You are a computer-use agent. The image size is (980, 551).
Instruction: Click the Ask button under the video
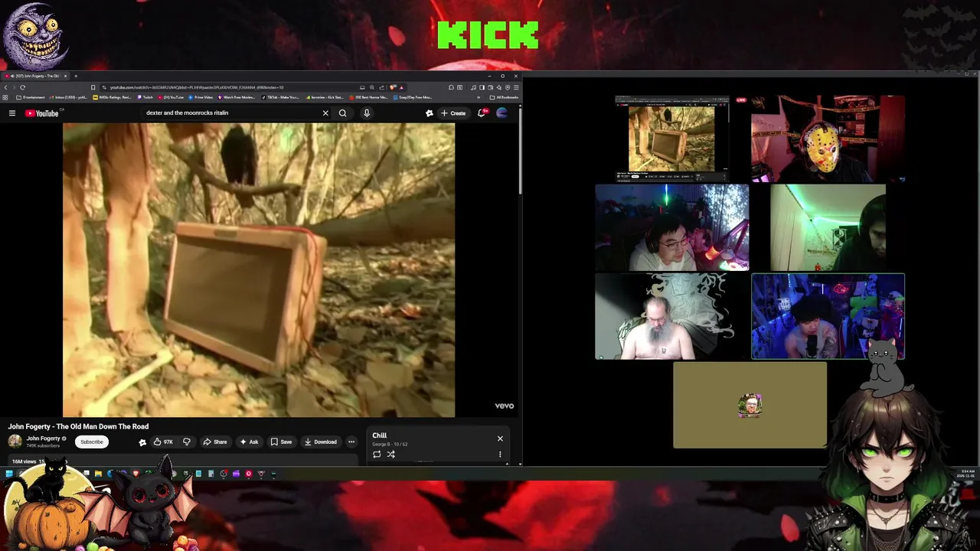click(x=249, y=442)
